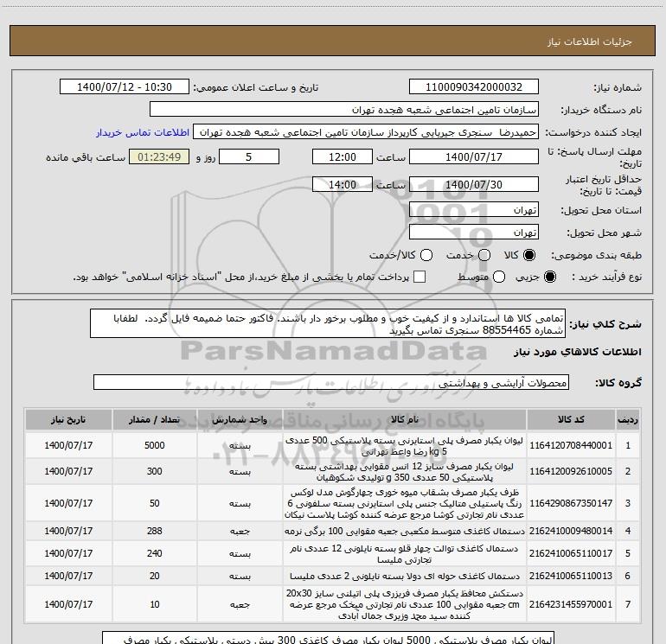Click the گروه کالا field محصولات آرایشی و بهداشتی
Viewport: 666px width, 644px height.
pos(331,382)
